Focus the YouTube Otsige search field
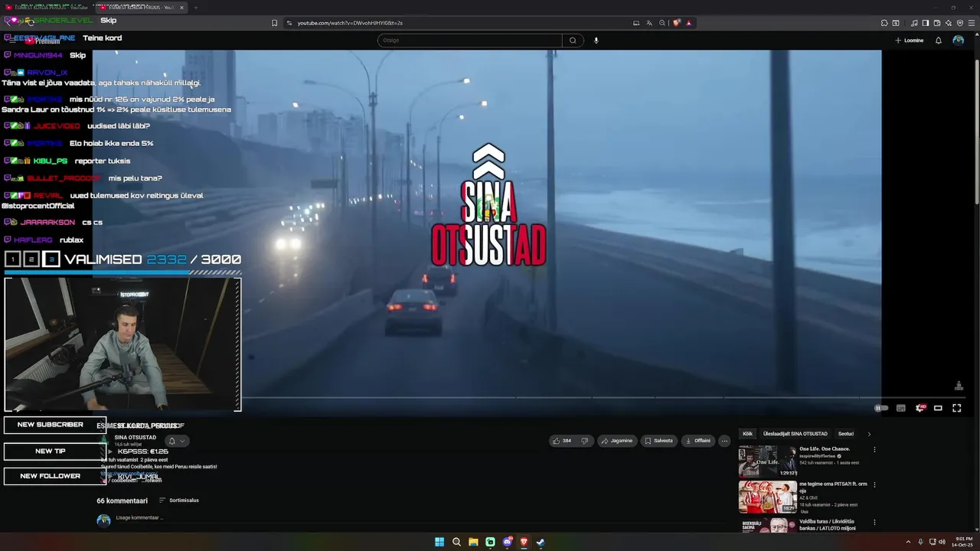This screenshot has height=551, width=980. point(469,41)
